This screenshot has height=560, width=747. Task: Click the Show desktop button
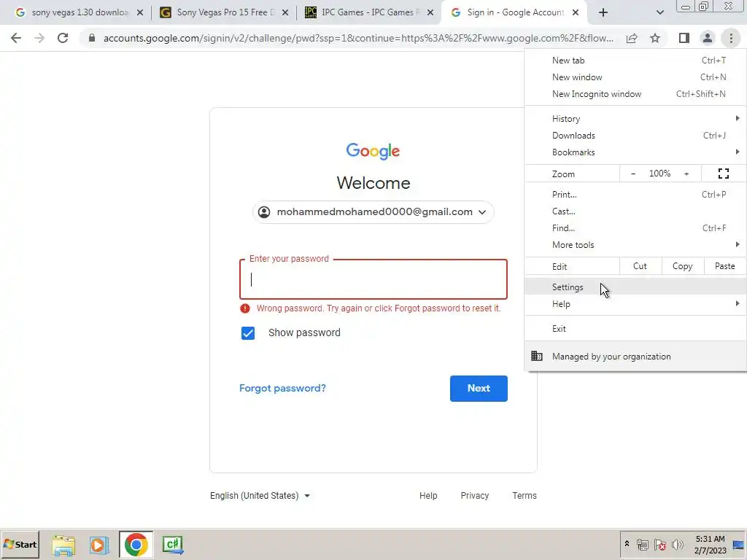[738, 545]
